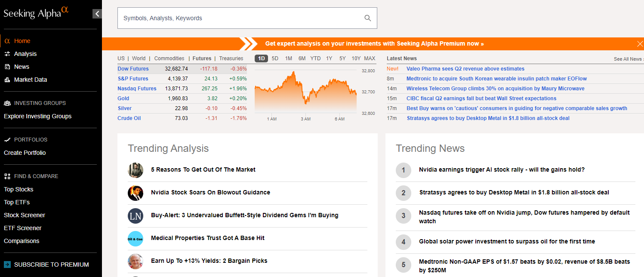
Task: Click trending news number 2 badge
Action: [x=404, y=193]
